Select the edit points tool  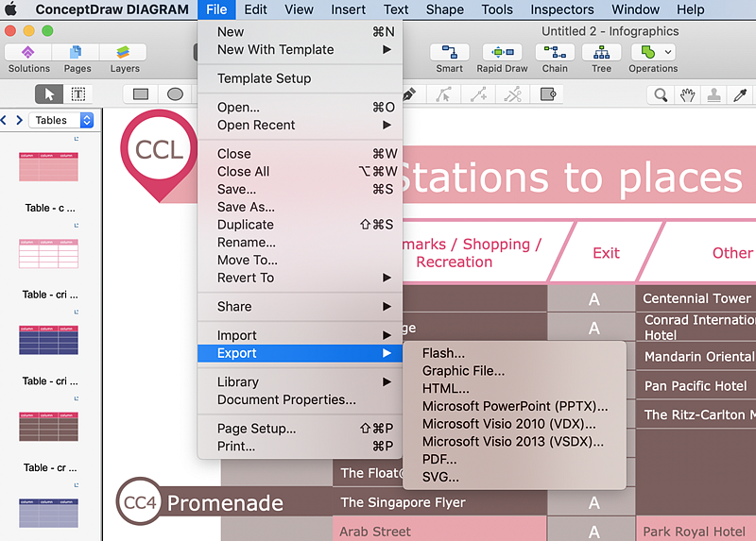(x=443, y=94)
